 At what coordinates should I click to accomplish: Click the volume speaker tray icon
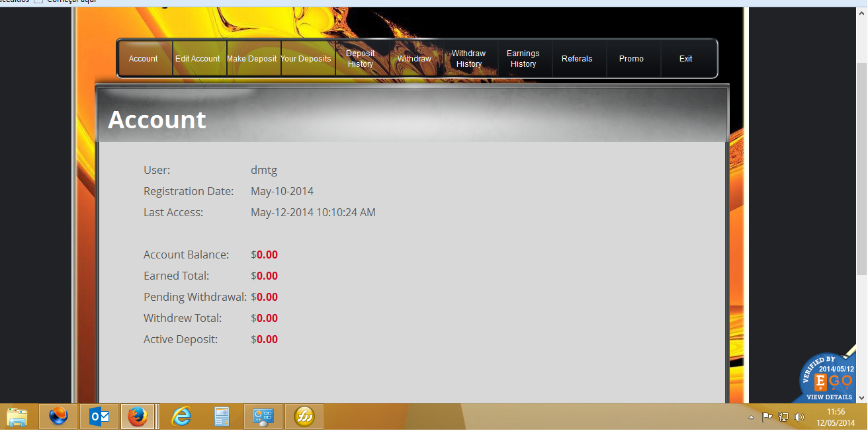(x=799, y=417)
